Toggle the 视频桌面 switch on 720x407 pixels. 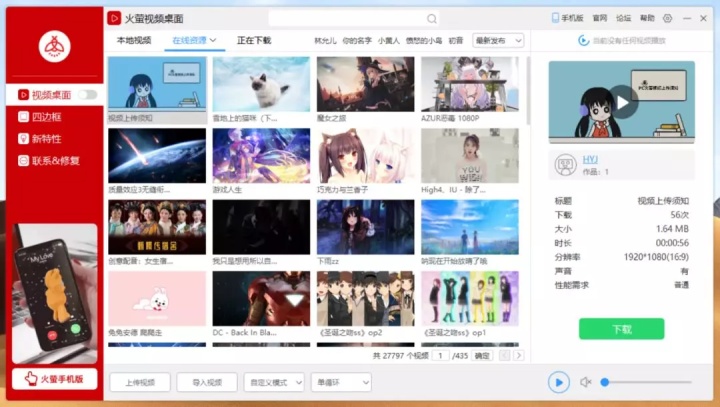click(87, 95)
